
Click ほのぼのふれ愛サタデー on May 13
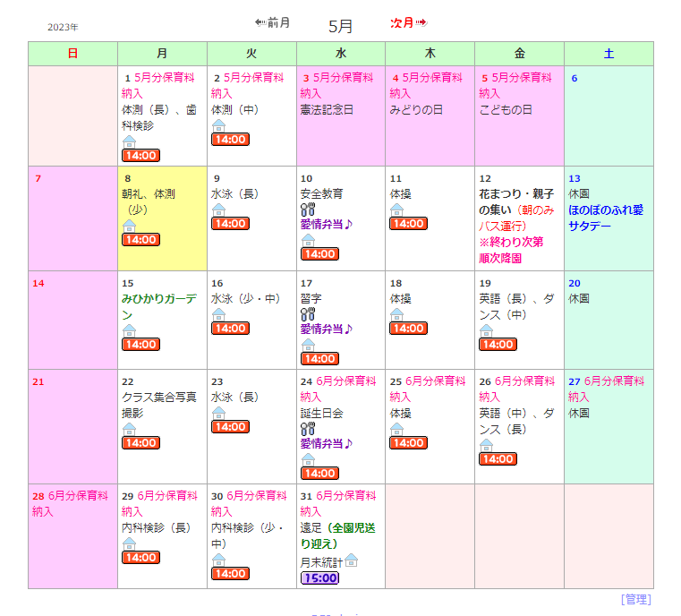606,218
